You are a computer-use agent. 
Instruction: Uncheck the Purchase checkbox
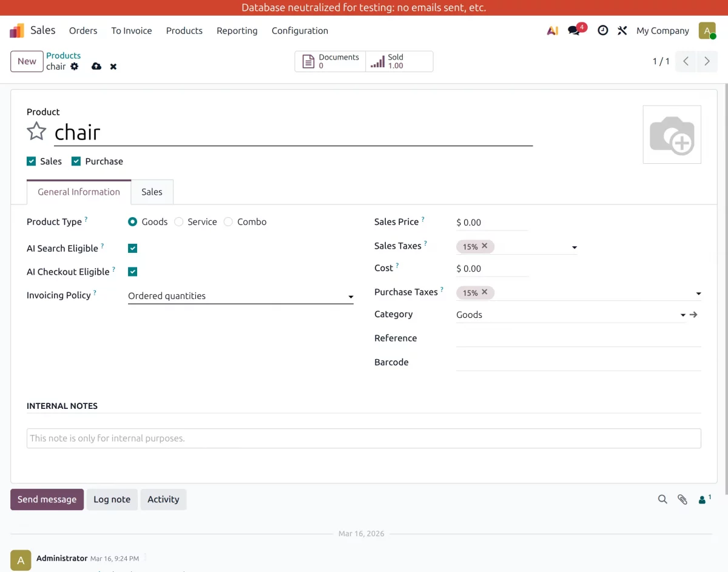(x=76, y=161)
